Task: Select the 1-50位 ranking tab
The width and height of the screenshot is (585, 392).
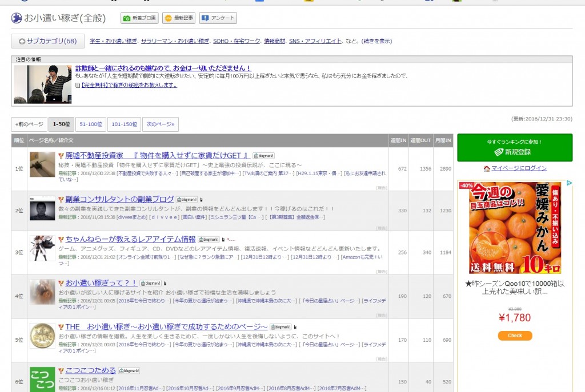Action: click(61, 124)
